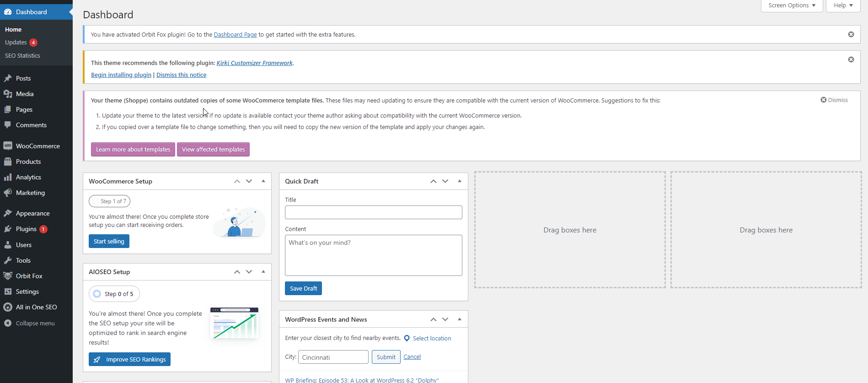Click View affected templates button
The width and height of the screenshot is (868, 383).
pos(213,150)
